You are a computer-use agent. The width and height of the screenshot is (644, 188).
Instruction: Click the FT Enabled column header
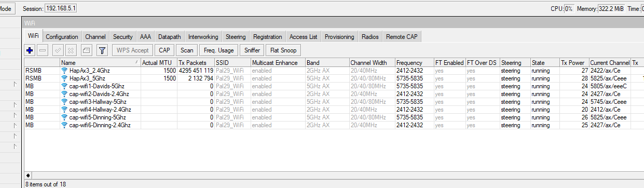point(450,63)
